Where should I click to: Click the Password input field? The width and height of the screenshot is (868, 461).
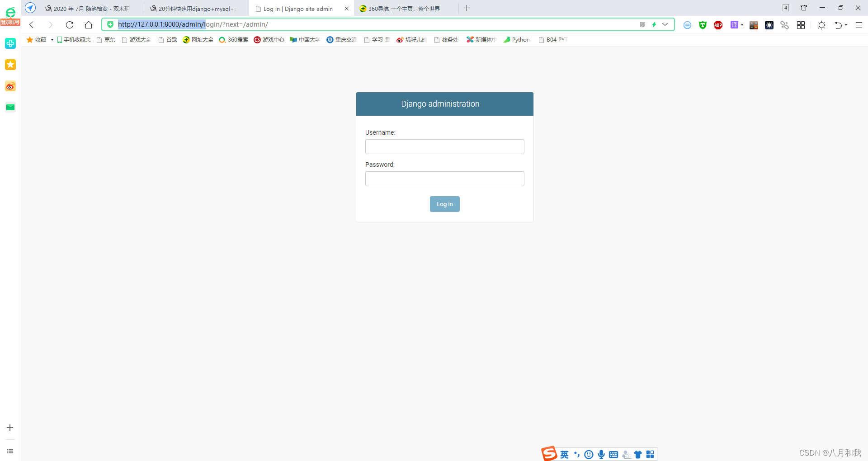coord(445,179)
